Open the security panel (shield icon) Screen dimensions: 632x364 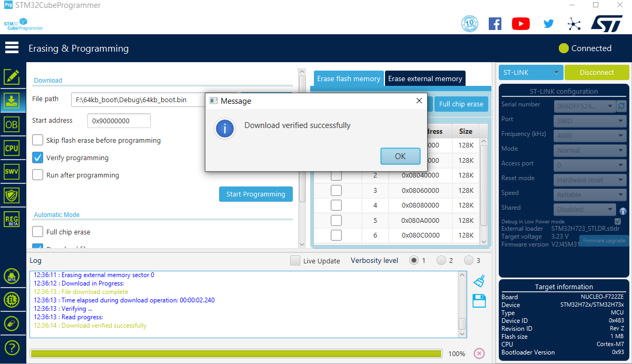(13, 195)
